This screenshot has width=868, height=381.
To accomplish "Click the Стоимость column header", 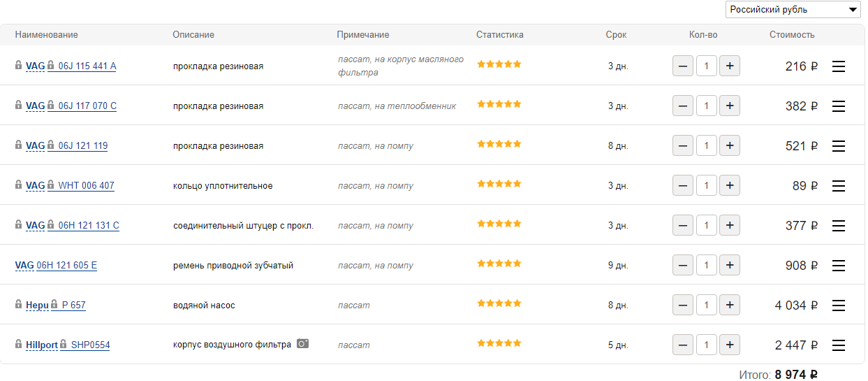I will (792, 35).
